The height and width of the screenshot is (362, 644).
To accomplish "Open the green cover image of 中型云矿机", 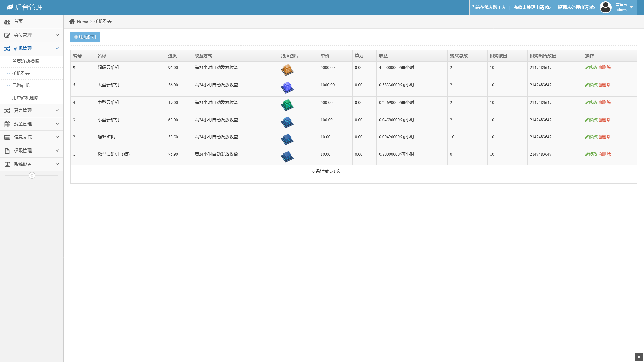I will 287,105.
